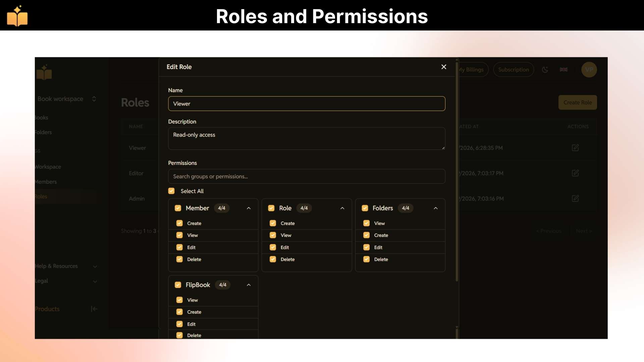
Task: Click the sidebar collapse arrow icon
Action: [94, 309]
